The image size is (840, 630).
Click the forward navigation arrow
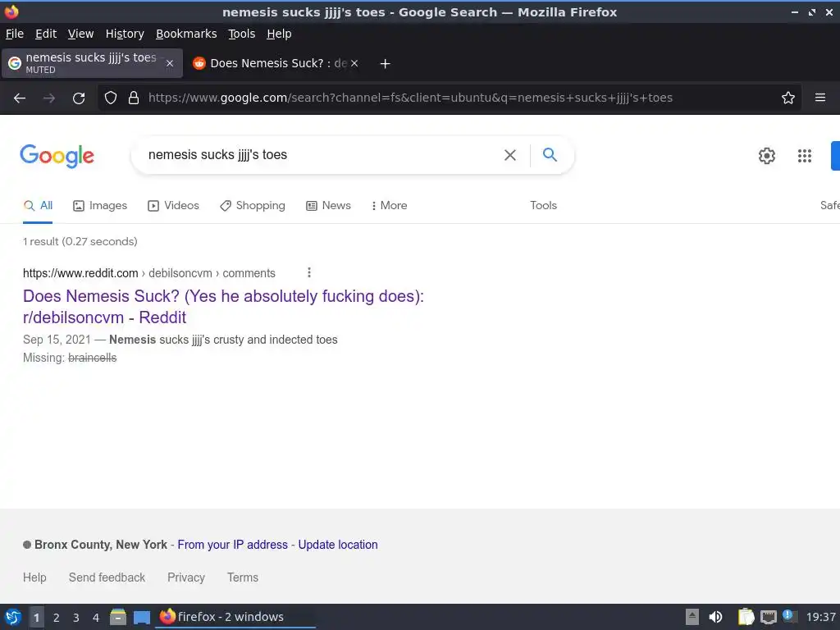click(49, 98)
